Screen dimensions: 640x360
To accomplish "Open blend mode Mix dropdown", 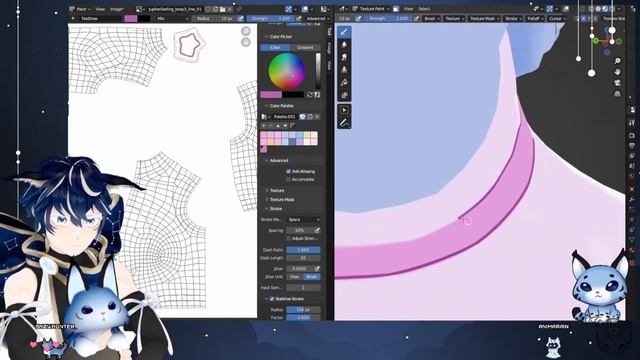I will [x=172, y=18].
